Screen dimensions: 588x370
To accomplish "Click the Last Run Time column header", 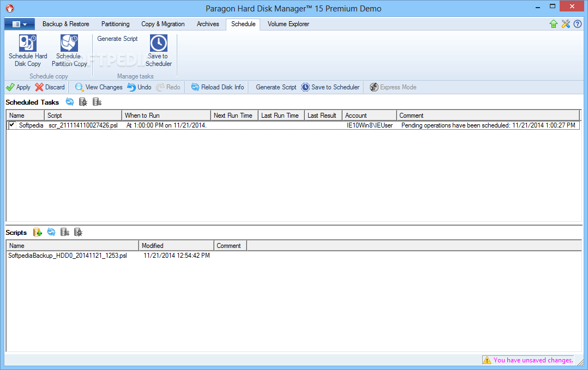I will [281, 116].
